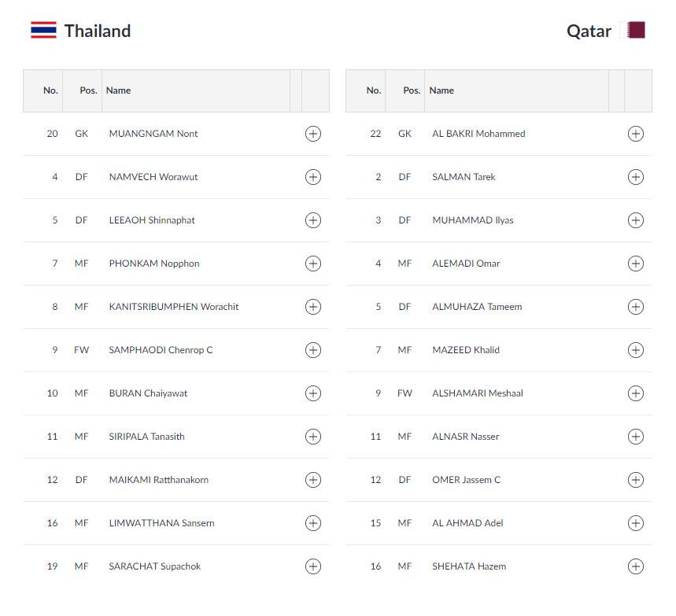The image size is (676, 616).
Task: Select the Thailand team heading
Action: [x=98, y=31]
